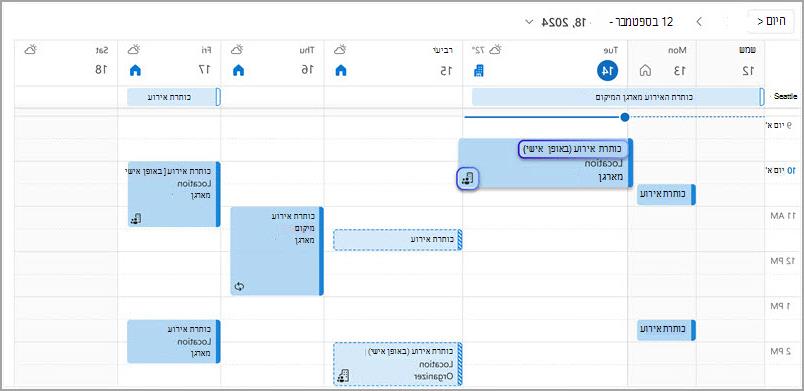Screen dimensions: 804x391
Task: Click the Fri day name header
Action: (206, 50)
